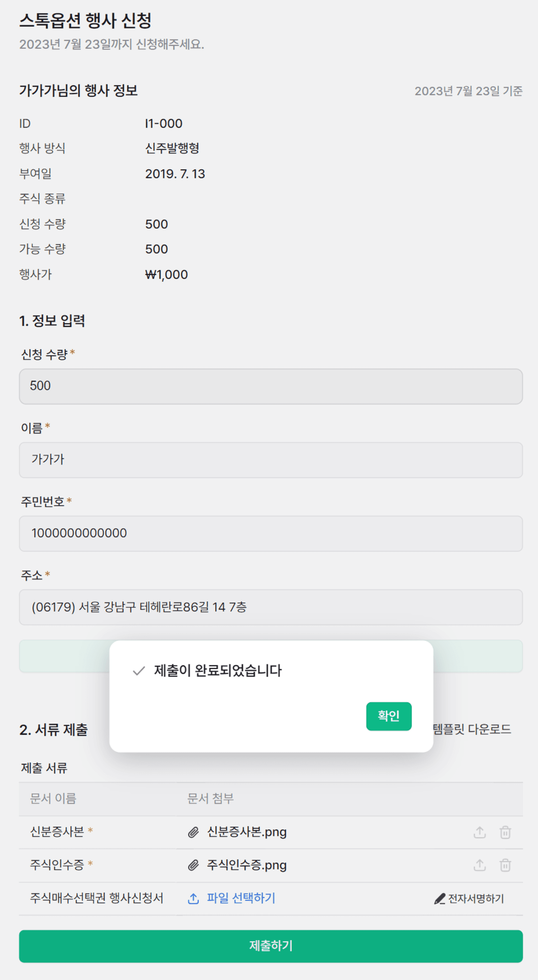Viewport: 538px width, 980px height.
Task: Click the 이름 field containing 가가가
Action: tap(271, 460)
